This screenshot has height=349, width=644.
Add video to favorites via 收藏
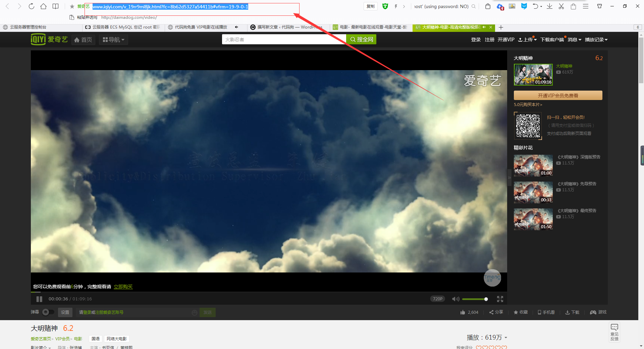point(521,312)
